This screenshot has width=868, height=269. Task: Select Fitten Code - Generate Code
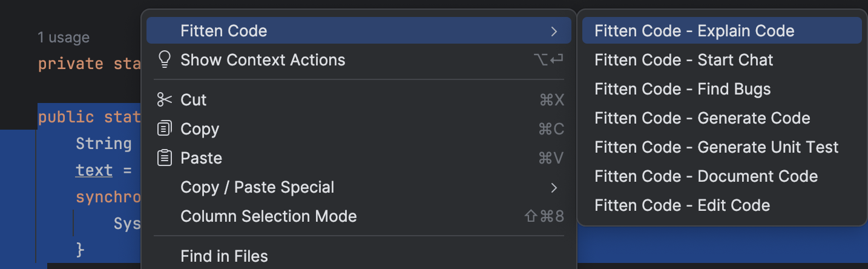pos(722,118)
